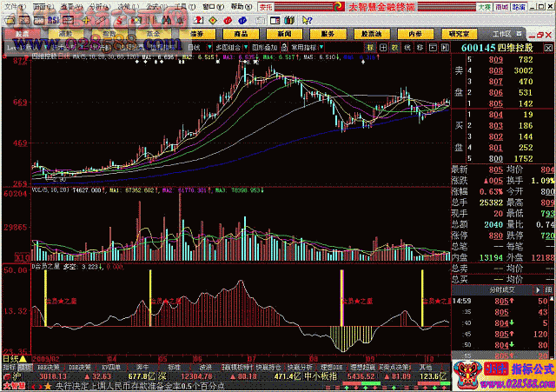Select the 指标 tab at bottom left
The image size is (556, 392).
[x=9, y=369]
